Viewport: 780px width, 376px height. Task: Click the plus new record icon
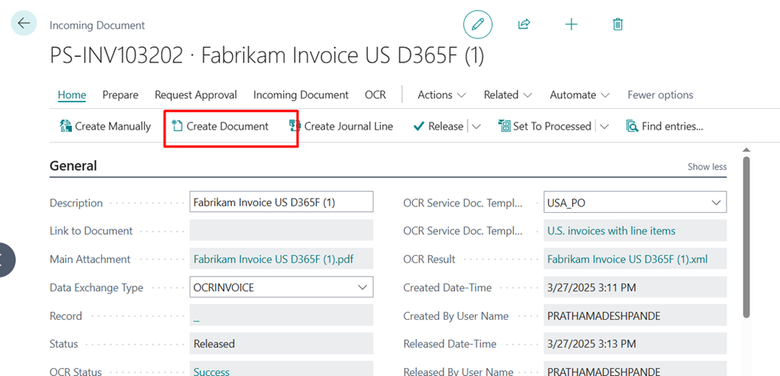click(x=572, y=24)
